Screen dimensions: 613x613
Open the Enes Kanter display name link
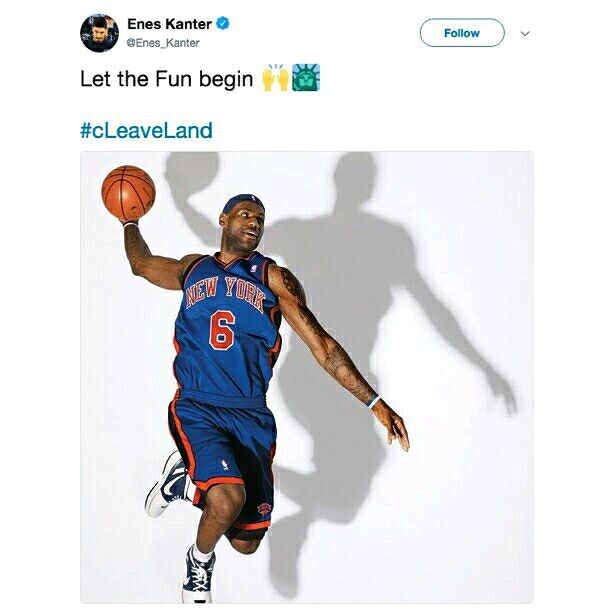169,24
